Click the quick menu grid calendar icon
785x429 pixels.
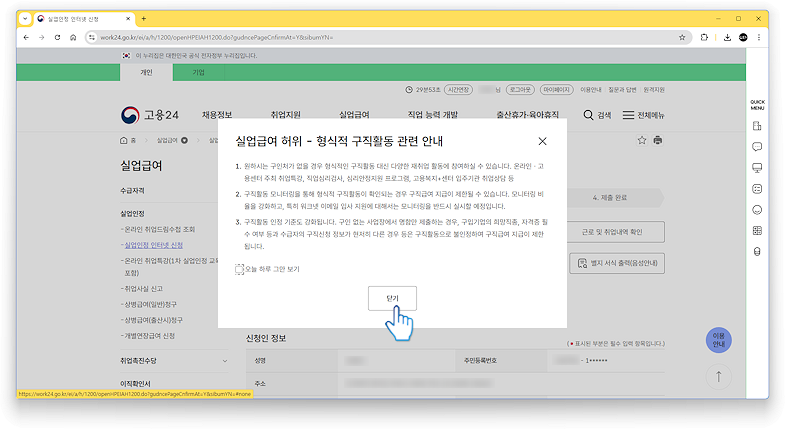(757, 231)
